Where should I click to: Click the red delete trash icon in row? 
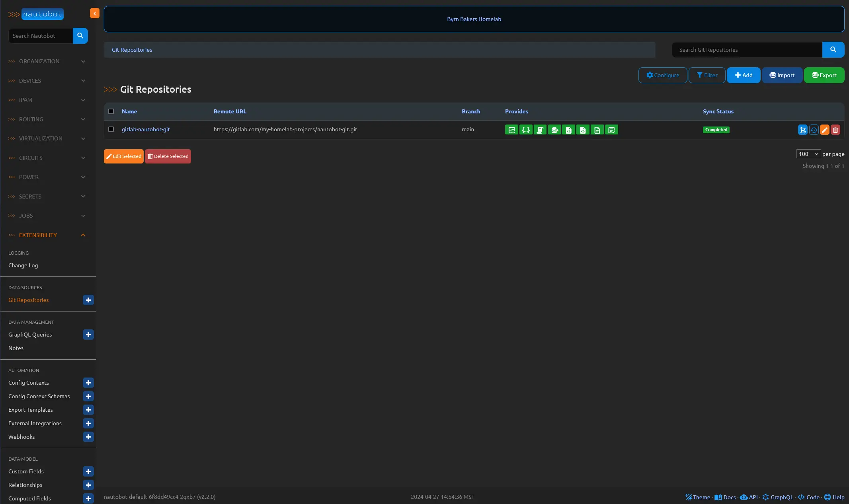tap(835, 130)
